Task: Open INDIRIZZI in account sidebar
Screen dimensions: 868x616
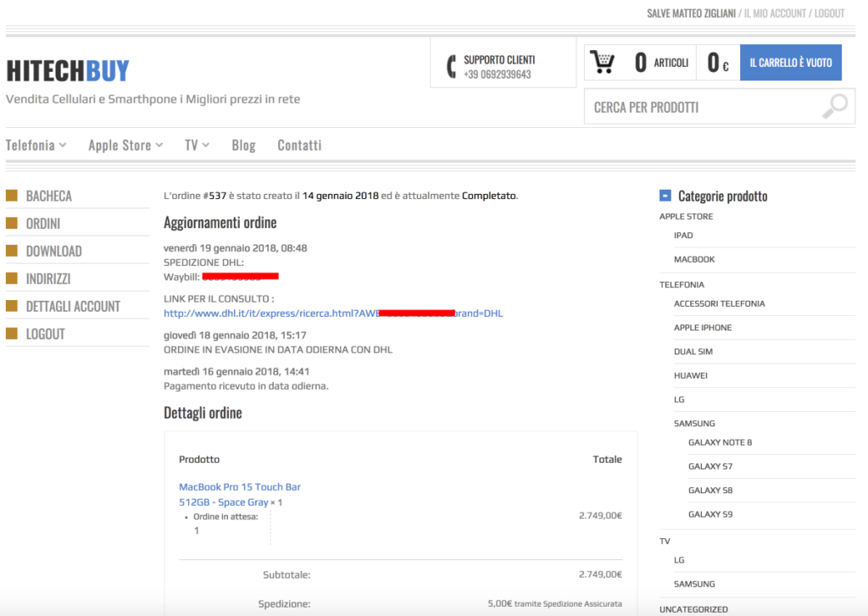Action: [x=48, y=279]
